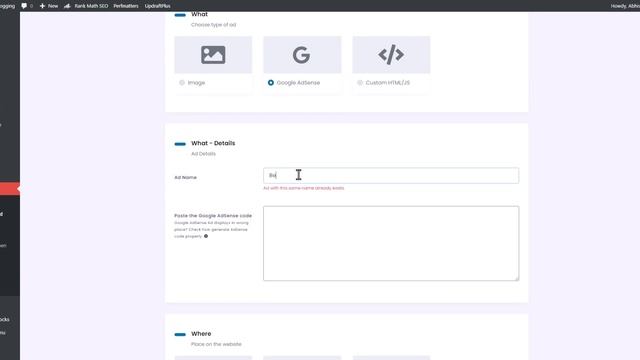Image resolution: width=640 pixels, height=360 pixels.
Task: Click the 'Ad Name' field label
Action: (x=185, y=177)
